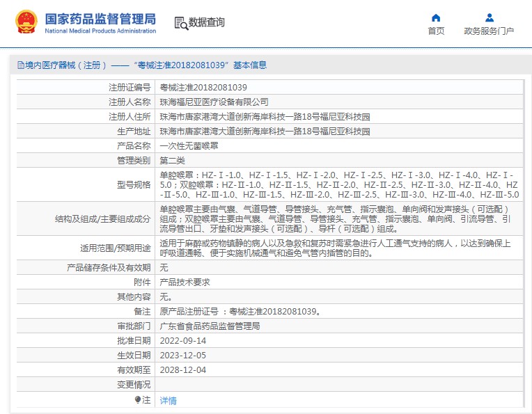Click the 首页 house icon

tap(436, 18)
